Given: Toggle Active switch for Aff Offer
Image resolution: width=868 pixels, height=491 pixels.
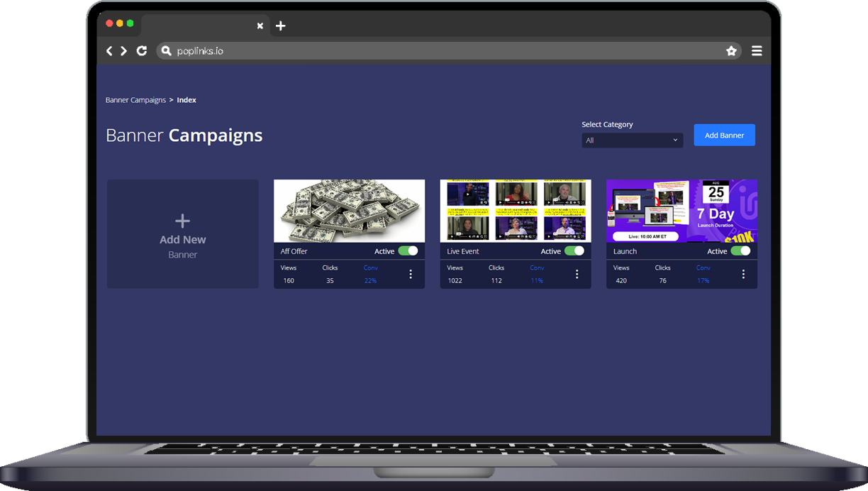Looking at the screenshot, I should [408, 251].
